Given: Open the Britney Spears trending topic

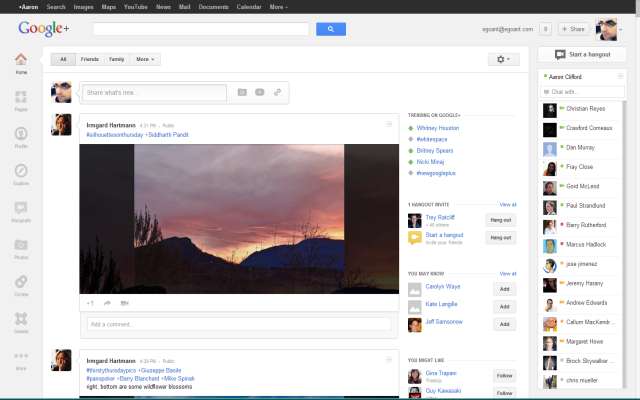Looking at the screenshot, I should click(435, 151).
